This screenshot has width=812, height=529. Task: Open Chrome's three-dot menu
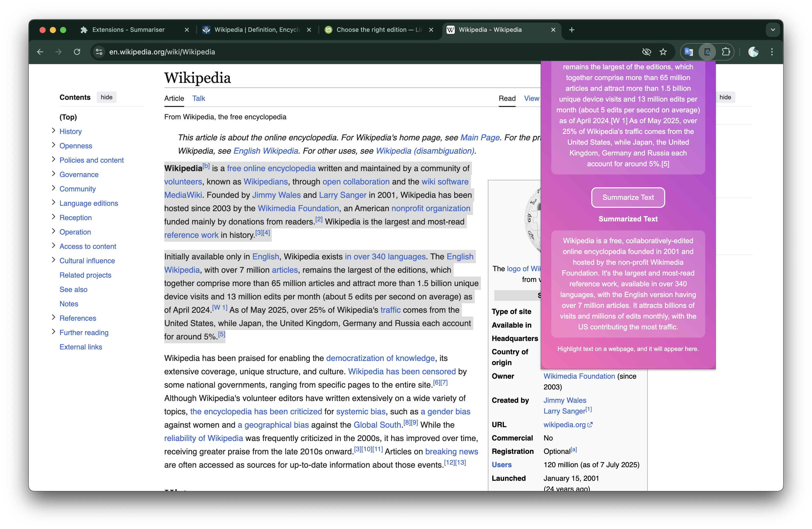772,52
